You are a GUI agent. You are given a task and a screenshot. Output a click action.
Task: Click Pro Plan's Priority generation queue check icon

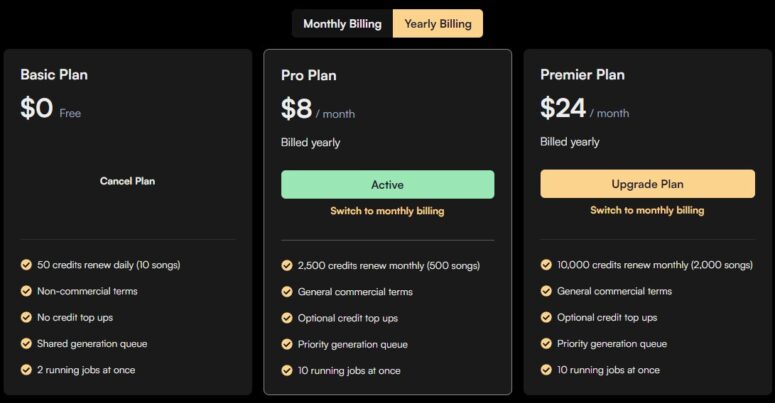point(287,344)
